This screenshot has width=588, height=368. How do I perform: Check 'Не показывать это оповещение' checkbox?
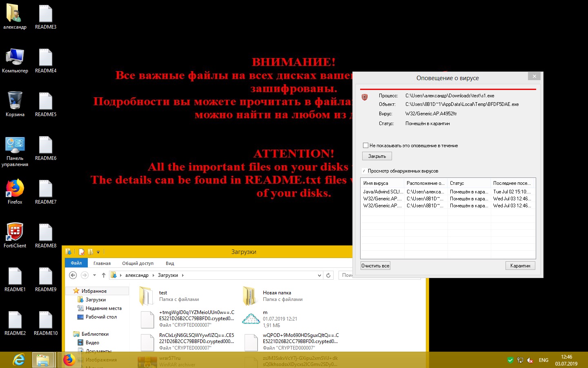pos(365,145)
